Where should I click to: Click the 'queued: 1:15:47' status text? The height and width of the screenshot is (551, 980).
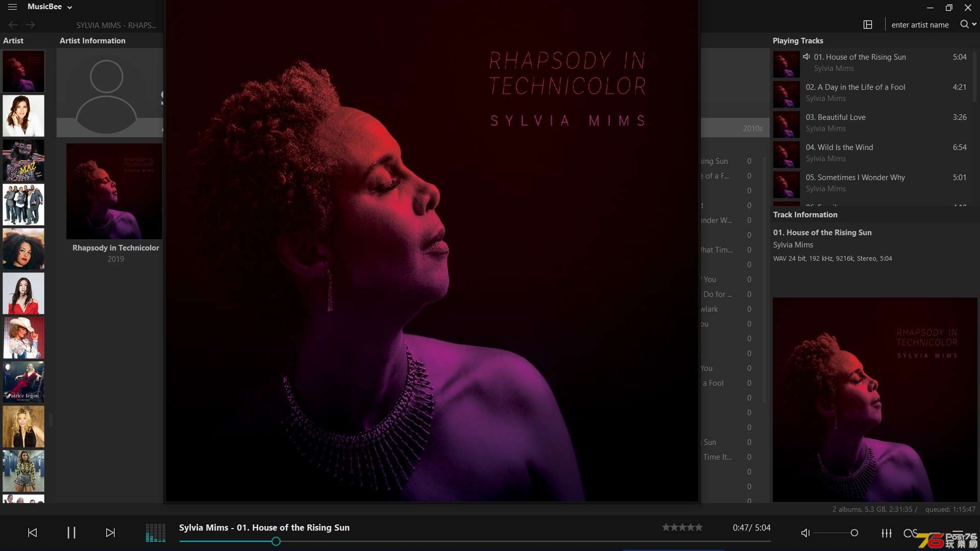click(x=950, y=509)
